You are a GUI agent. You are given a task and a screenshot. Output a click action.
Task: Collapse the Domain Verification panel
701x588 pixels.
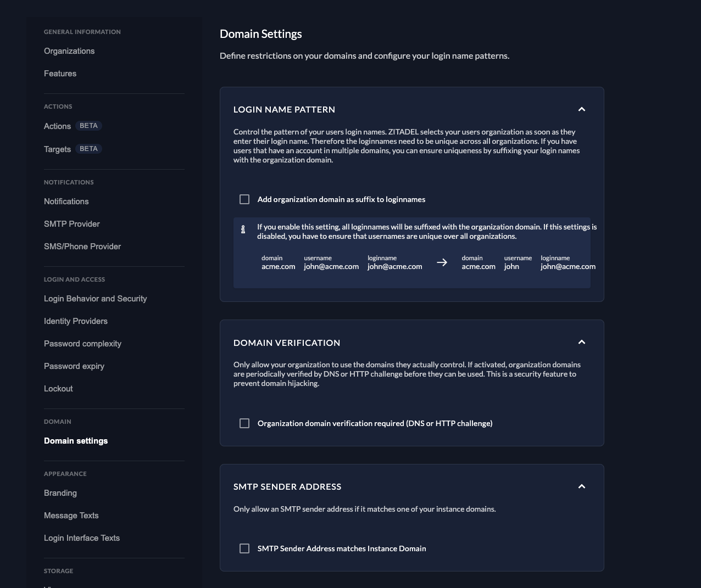pyautogui.click(x=582, y=342)
